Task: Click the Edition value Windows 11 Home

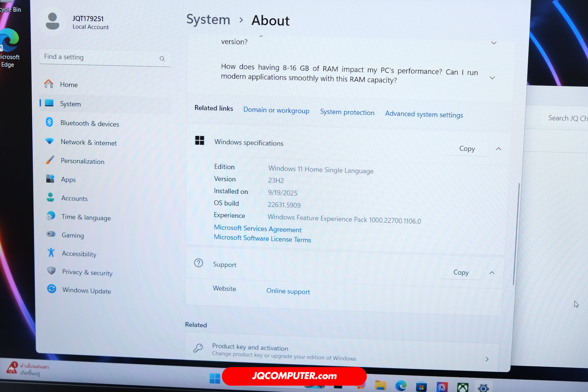Action: 321,170
